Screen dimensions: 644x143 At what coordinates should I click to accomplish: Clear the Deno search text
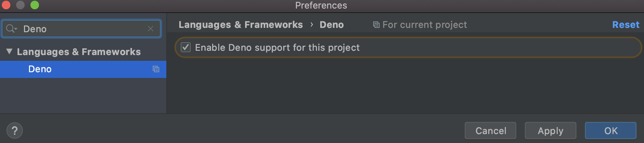151,29
